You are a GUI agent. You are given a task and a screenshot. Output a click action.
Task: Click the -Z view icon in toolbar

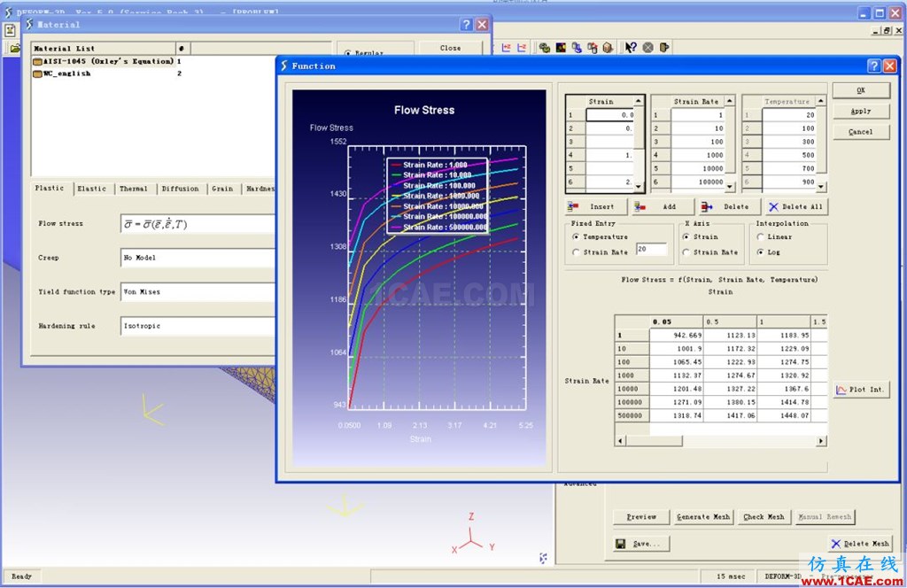(x=522, y=48)
